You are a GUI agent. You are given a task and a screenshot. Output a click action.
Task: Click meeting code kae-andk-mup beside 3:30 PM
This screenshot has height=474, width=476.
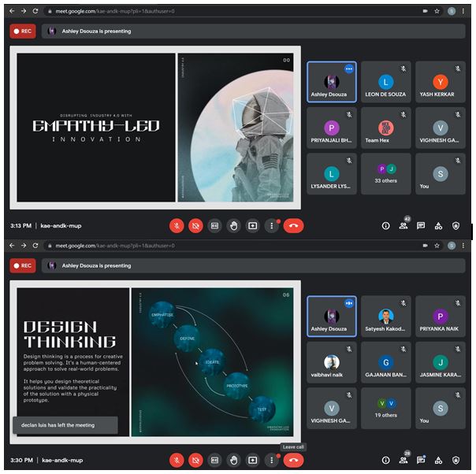tap(62, 461)
